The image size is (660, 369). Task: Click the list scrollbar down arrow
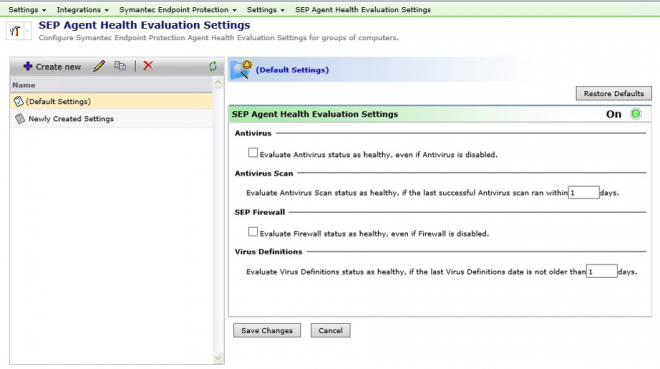pos(218,358)
